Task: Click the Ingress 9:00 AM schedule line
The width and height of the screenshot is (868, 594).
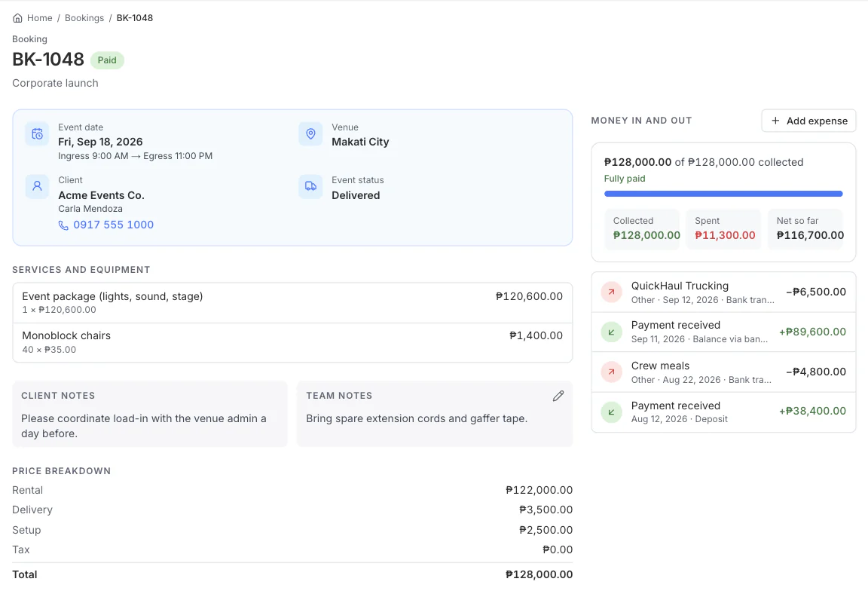Action: [135, 156]
